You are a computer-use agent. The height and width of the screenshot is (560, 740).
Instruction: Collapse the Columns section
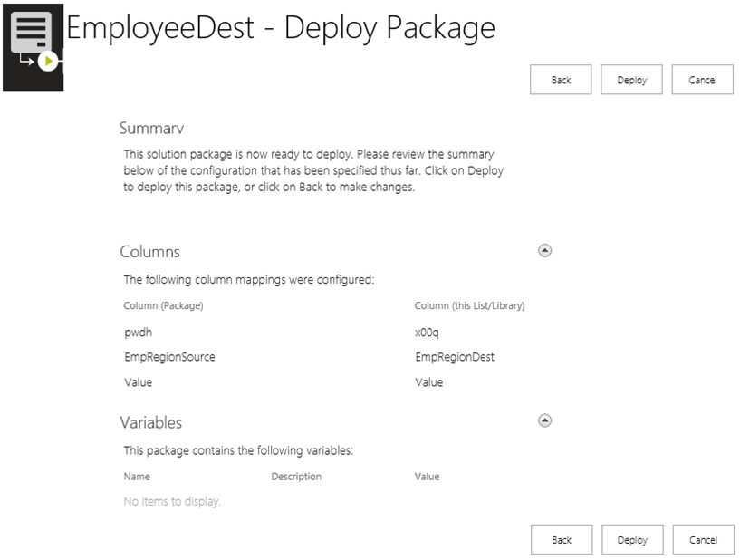coord(544,250)
